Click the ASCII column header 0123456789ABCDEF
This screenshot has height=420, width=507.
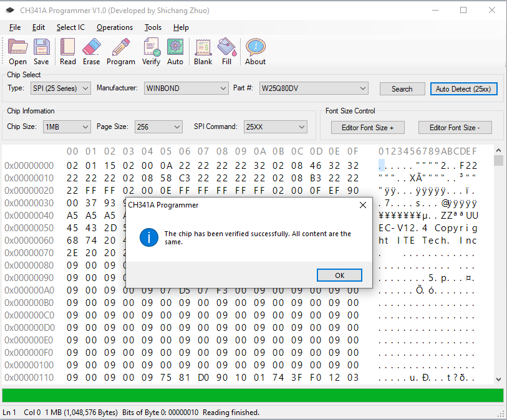point(427,151)
